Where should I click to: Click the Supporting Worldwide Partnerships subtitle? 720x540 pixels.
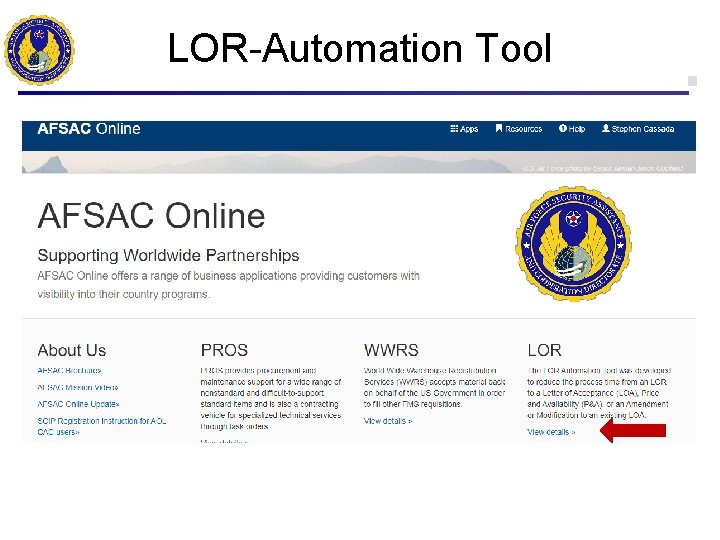click(168, 255)
